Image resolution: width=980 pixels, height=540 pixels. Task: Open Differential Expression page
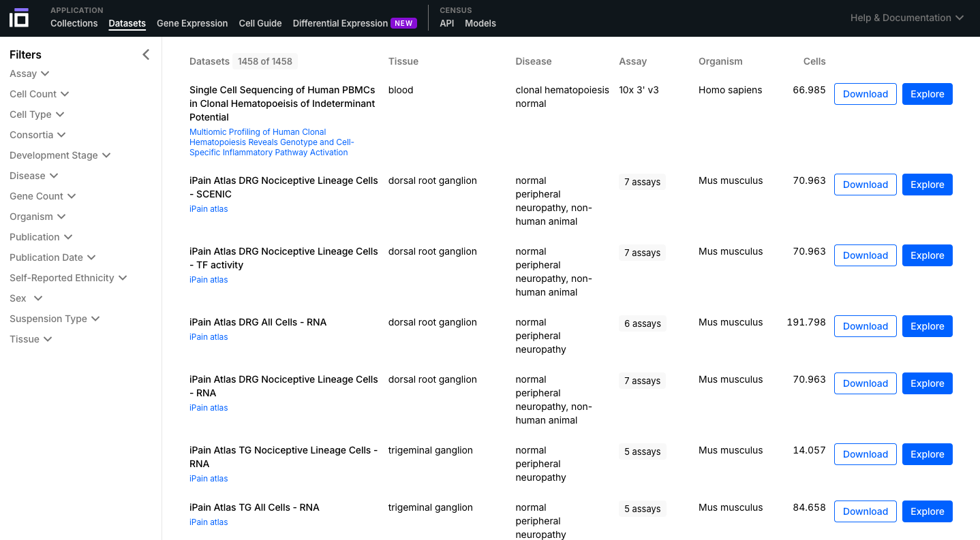coord(340,23)
